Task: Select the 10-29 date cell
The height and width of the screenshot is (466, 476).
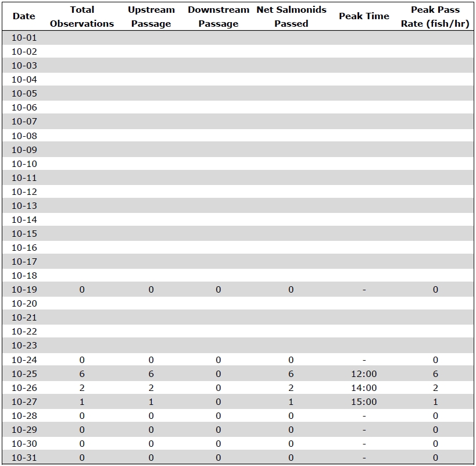Action: [24, 430]
